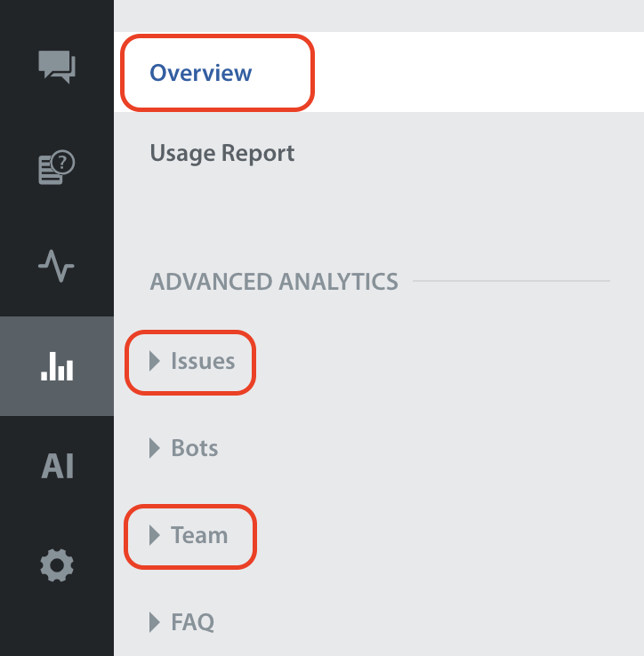The width and height of the screenshot is (644, 656).
Task: Open the Conversations chat bubbles icon
Action: pyautogui.click(x=57, y=67)
